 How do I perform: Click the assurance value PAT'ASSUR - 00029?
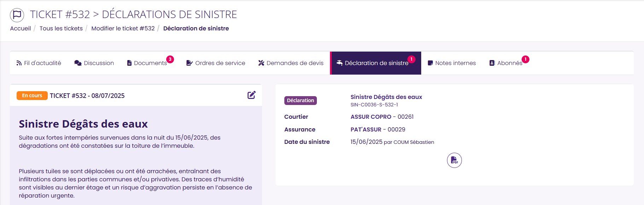click(x=378, y=129)
